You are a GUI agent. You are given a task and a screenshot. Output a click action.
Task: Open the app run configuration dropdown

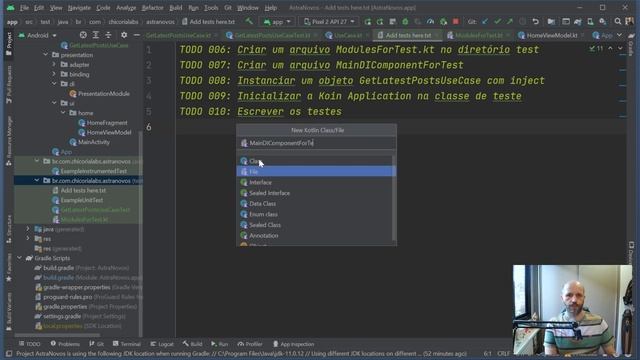[x=277, y=22]
